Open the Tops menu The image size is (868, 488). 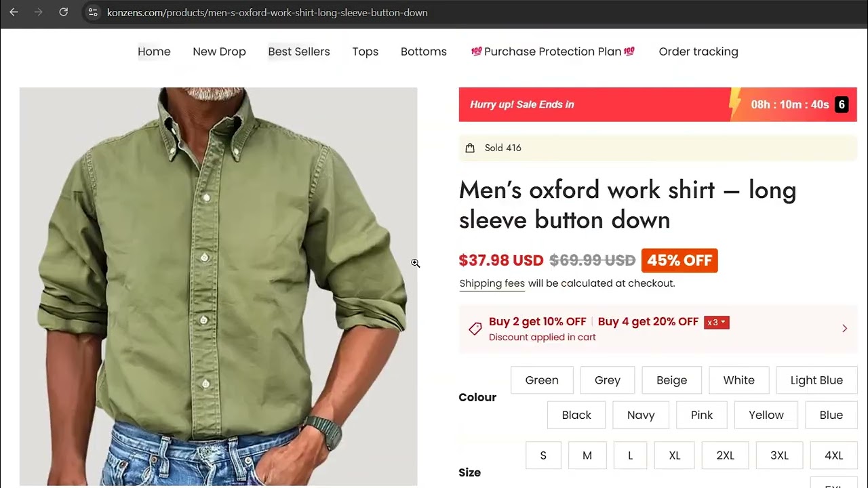point(365,52)
